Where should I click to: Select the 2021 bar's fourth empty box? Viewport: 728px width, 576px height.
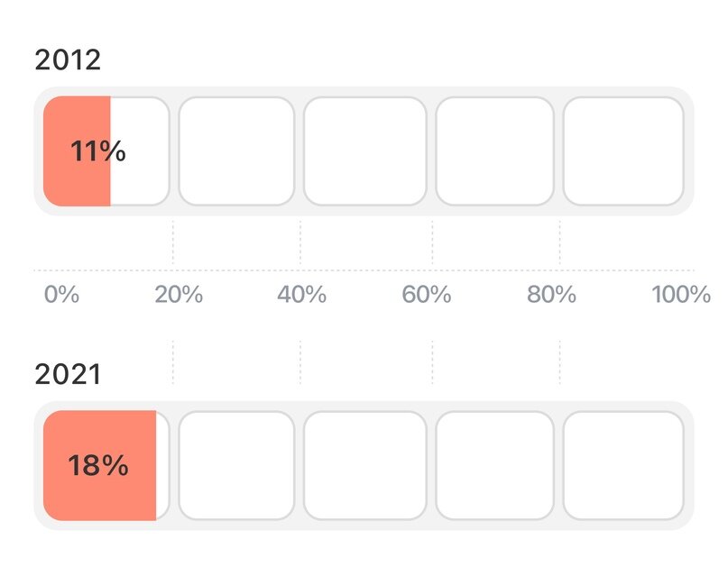click(495, 466)
